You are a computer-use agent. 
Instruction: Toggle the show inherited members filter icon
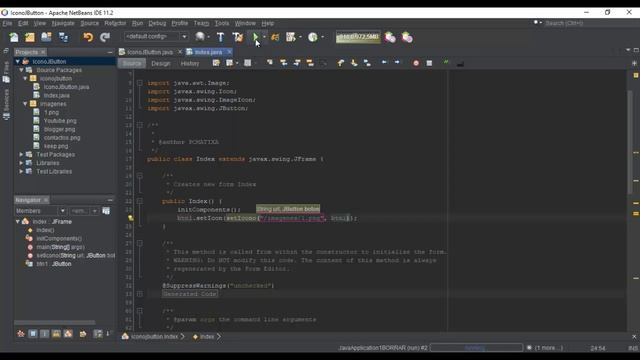coord(21,334)
